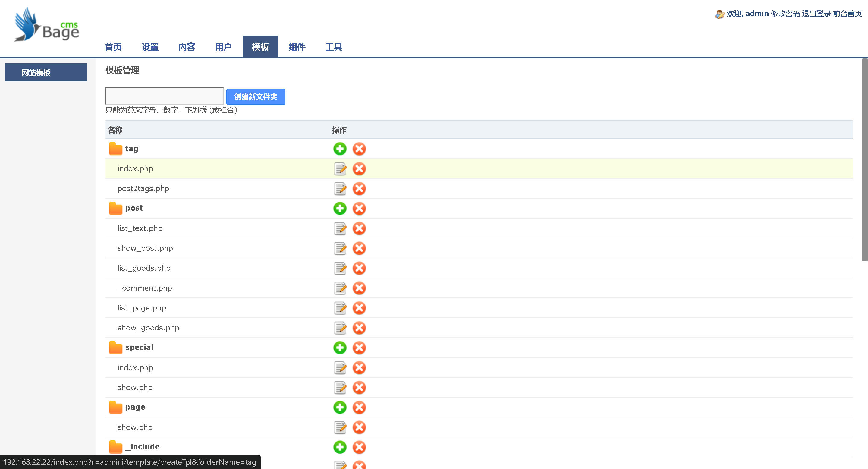The image size is (868, 469).
Task: Edit tag index.php template
Action: coord(340,169)
